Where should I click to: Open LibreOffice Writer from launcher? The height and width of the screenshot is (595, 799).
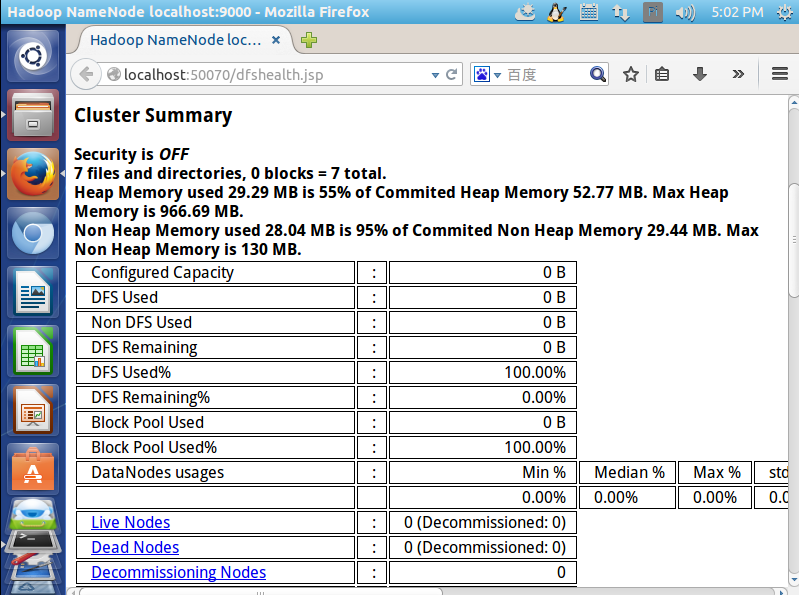coord(33,292)
